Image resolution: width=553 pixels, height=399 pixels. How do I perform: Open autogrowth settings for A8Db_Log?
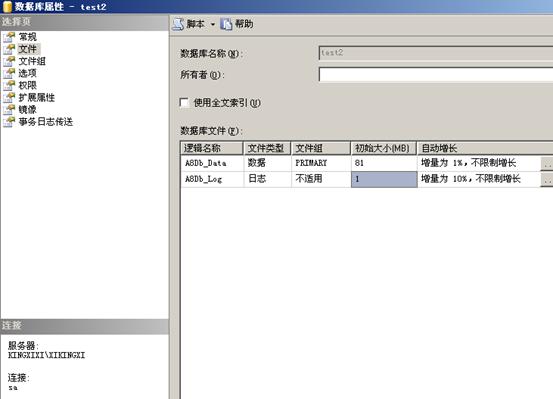[x=547, y=180]
